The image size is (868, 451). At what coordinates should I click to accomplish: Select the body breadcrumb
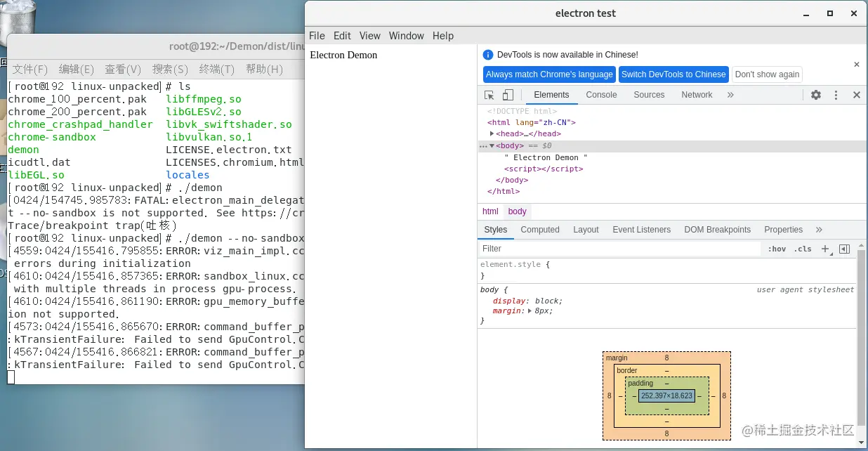click(518, 211)
